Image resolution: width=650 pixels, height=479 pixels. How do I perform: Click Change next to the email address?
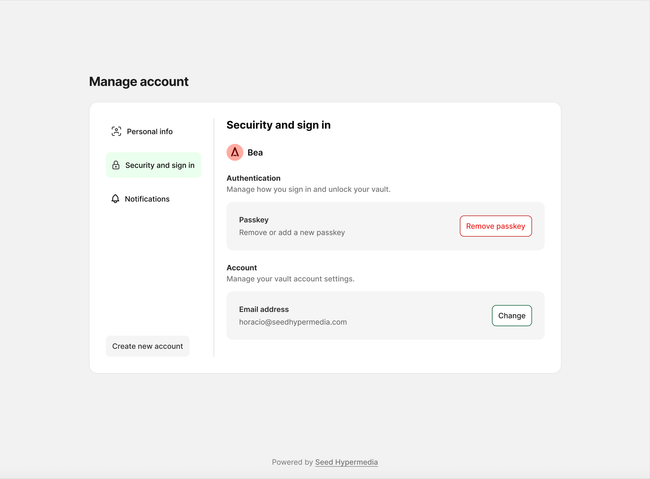coord(511,316)
